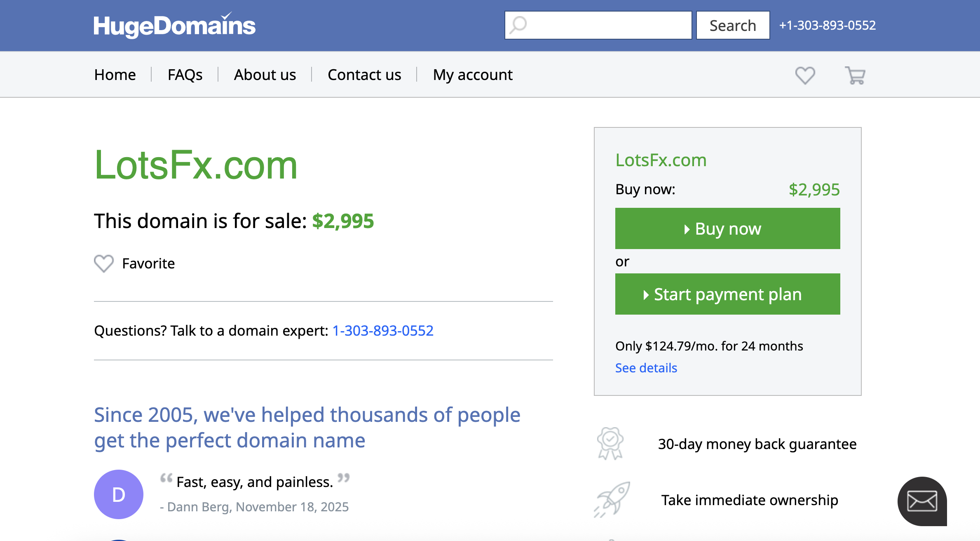Open the FAQs page
Viewport: 980px width, 541px height.
tap(185, 75)
